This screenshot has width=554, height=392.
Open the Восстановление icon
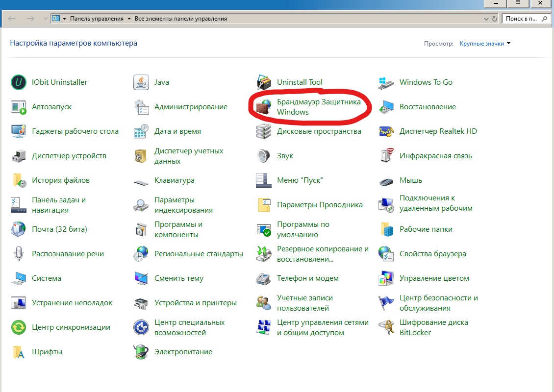(x=386, y=107)
